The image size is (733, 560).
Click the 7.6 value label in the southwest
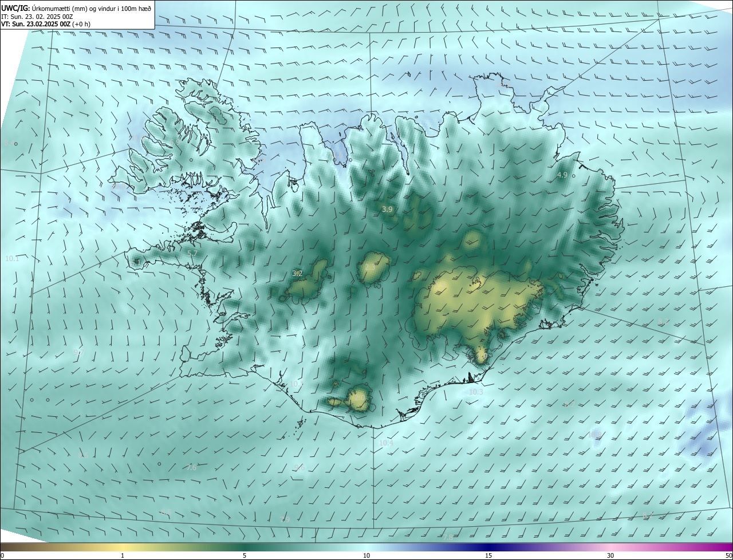[191, 468]
